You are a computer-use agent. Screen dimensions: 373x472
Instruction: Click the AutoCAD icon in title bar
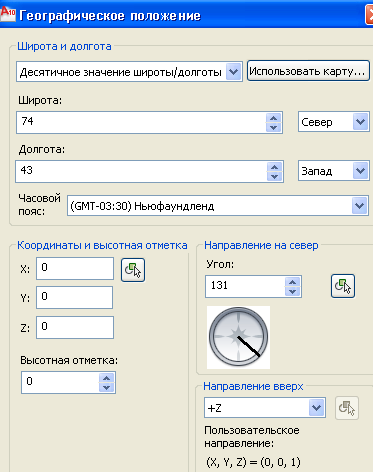tap(8, 14)
